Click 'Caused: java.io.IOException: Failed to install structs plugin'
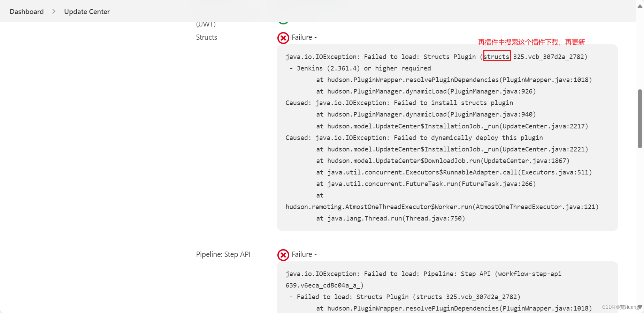The width and height of the screenshot is (644, 313). pos(399,103)
